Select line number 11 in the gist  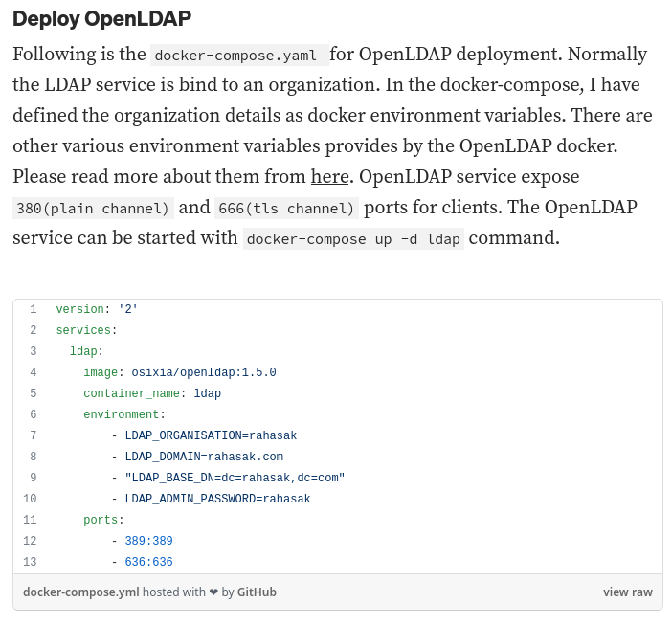click(x=30, y=520)
